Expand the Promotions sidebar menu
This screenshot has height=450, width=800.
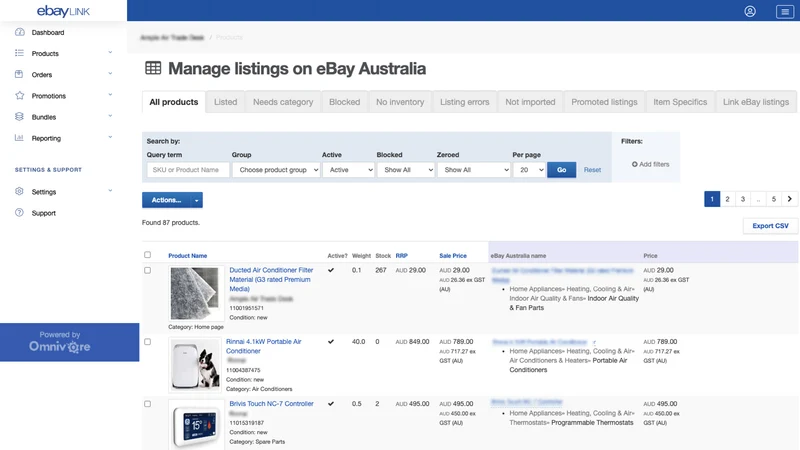click(110, 95)
